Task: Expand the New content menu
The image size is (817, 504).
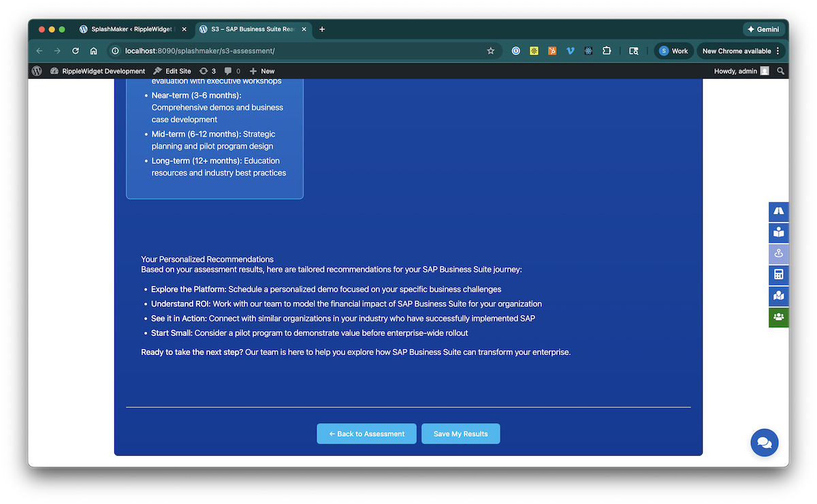Action: coord(262,71)
